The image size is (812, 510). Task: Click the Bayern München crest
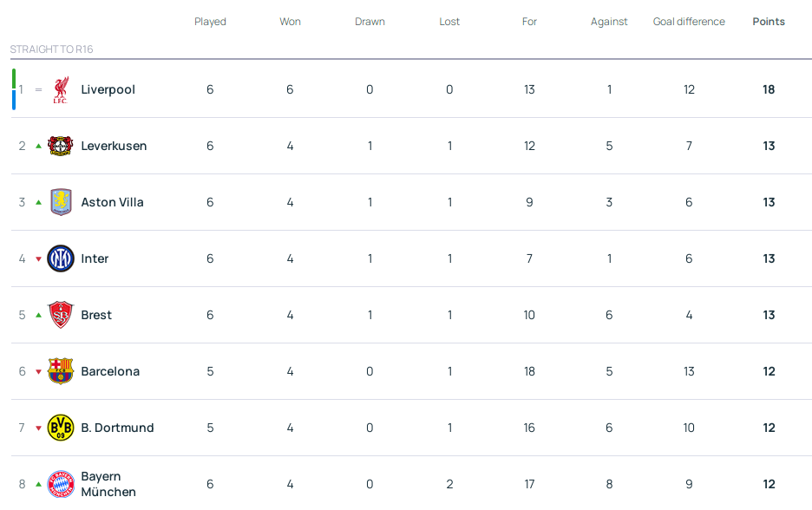tap(60, 484)
